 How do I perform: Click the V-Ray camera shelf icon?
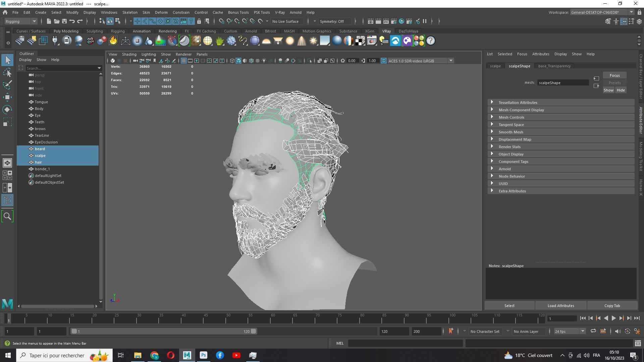(90, 41)
